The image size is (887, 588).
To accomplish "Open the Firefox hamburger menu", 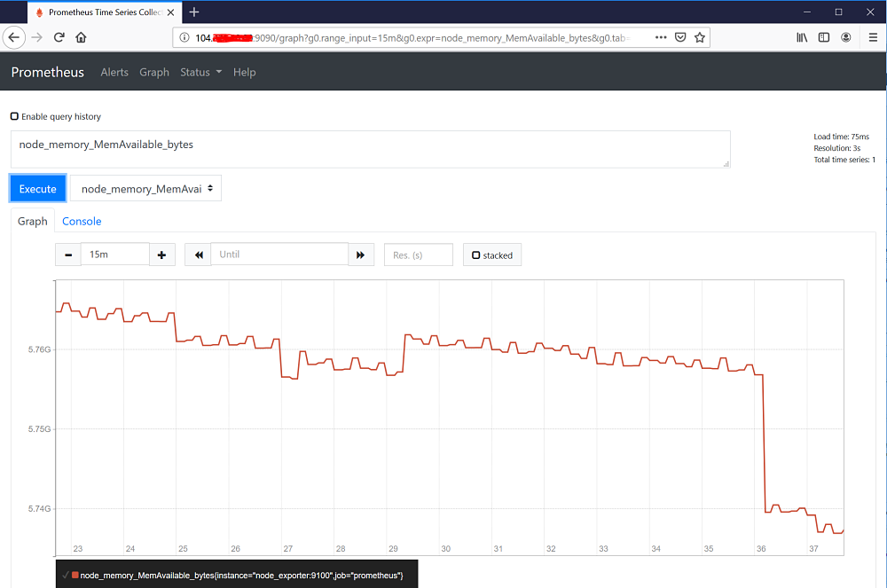I will pos(873,37).
